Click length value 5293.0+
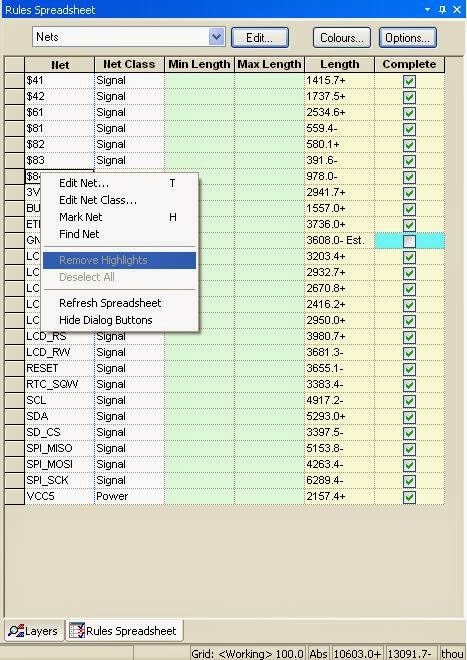The height and width of the screenshot is (660, 467). pyautogui.click(x=339, y=416)
